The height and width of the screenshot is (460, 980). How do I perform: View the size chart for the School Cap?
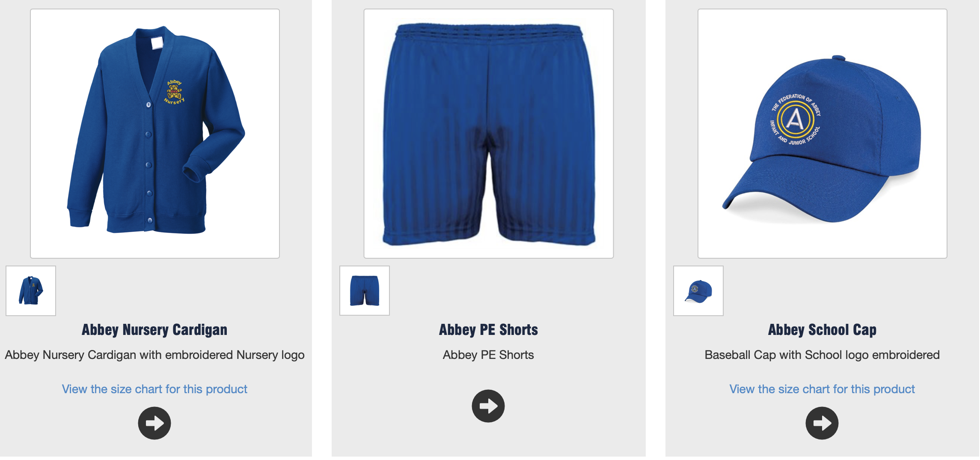[822, 389]
